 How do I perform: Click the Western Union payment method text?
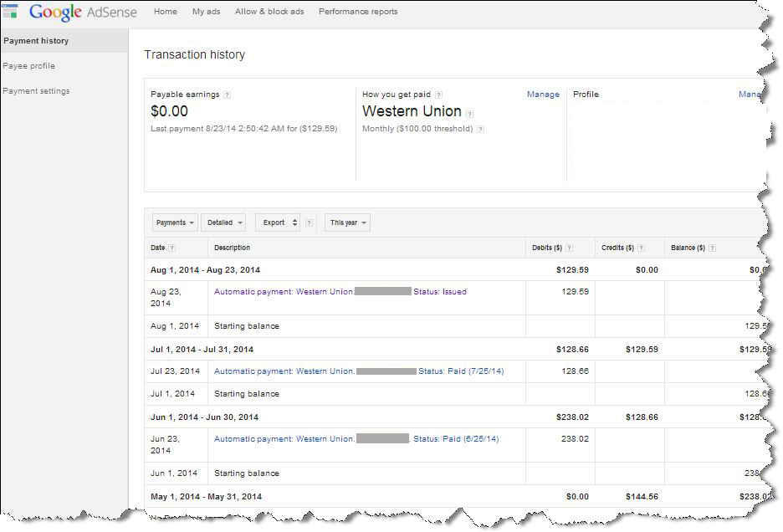coord(412,111)
